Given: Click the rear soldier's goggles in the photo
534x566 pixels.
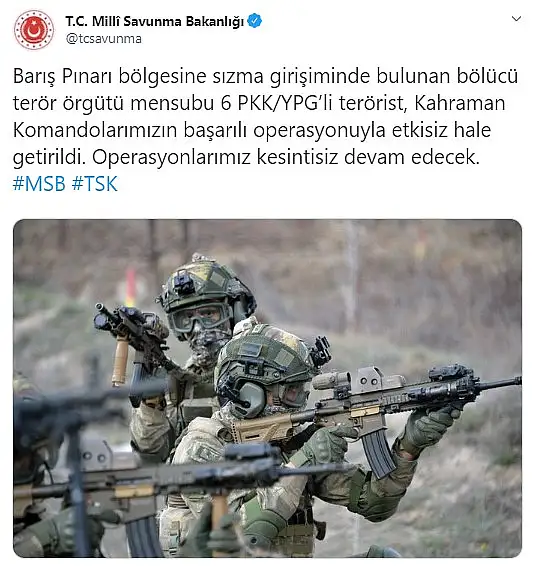Looking at the screenshot, I should pyautogui.click(x=200, y=318).
